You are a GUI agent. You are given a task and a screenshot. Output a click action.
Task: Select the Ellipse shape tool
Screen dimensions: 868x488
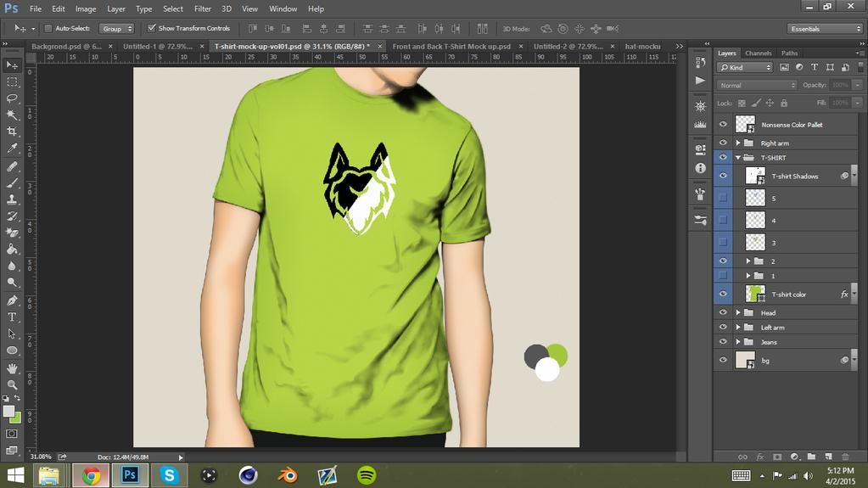[12, 350]
